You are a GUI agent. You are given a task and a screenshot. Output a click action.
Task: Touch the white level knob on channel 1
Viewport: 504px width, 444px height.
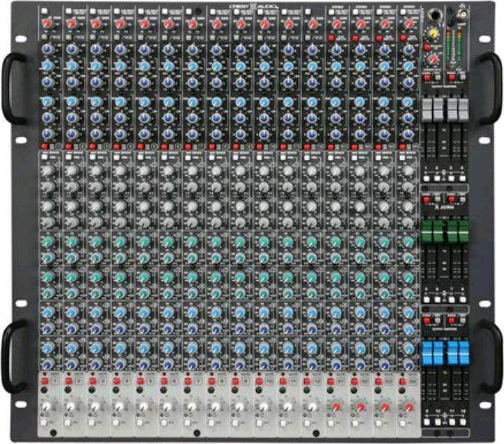point(47,406)
